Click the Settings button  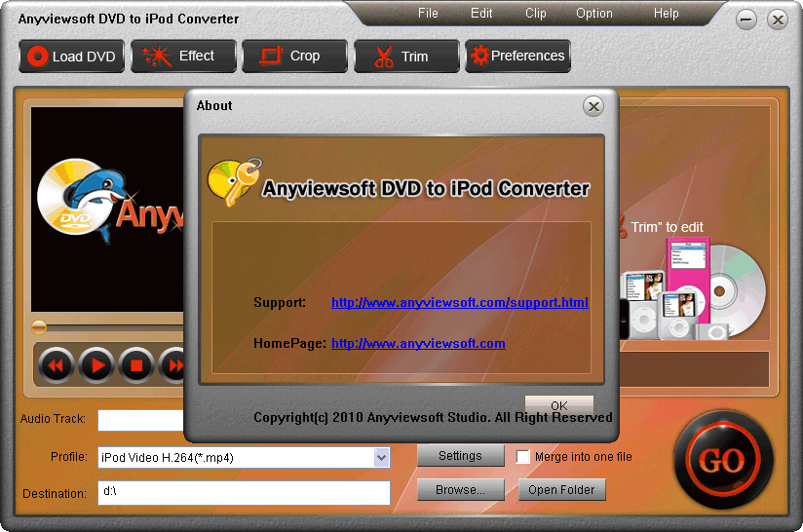460,456
